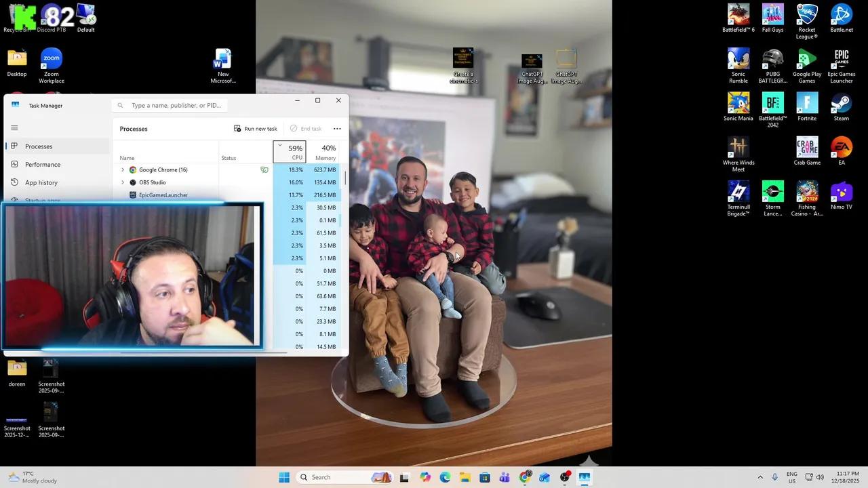
Task: Select the Battlefield 2042 desktop shortcut
Action: (x=772, y=110)
